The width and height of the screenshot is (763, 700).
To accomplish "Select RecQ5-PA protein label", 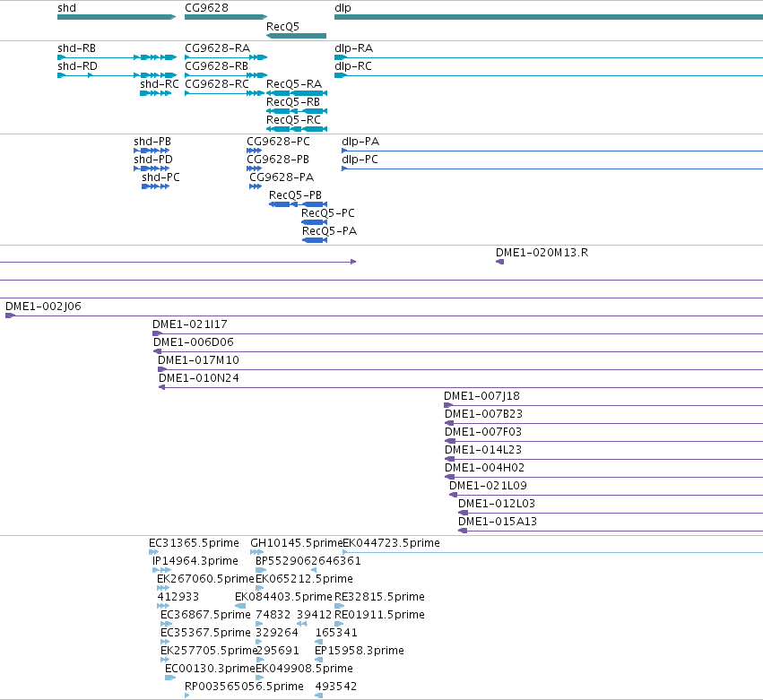I will tap(329, 231).
